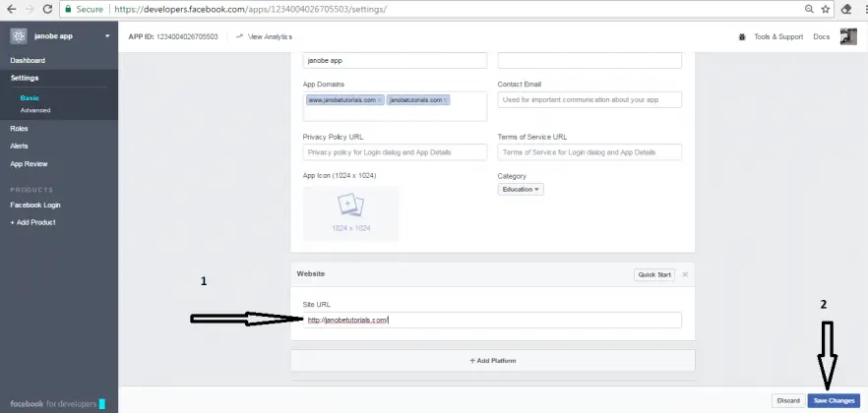This screenshot has height=413, width=868.
Task: Click the browser back arrow
Action: coord(11,9)
